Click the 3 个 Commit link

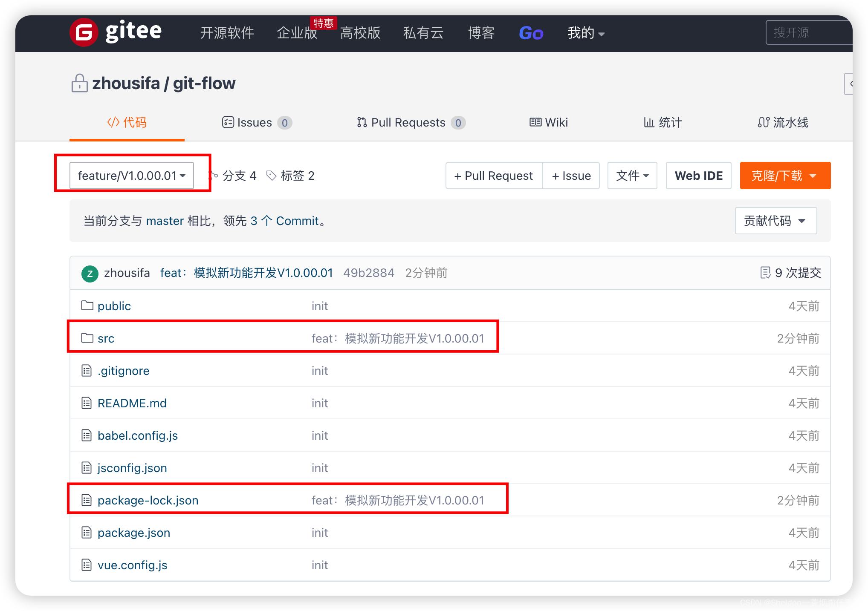coord(285,221)
